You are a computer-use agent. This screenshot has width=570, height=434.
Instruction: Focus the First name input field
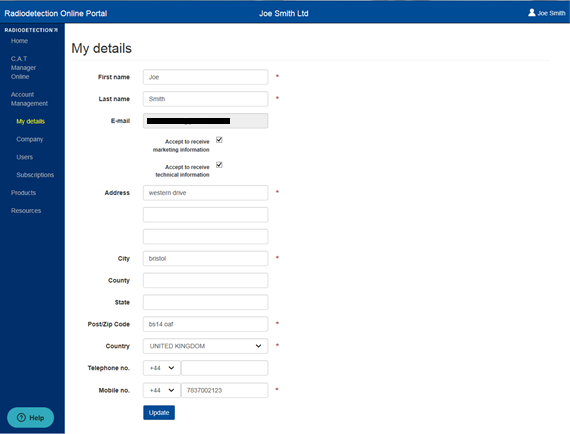[205, 77]
